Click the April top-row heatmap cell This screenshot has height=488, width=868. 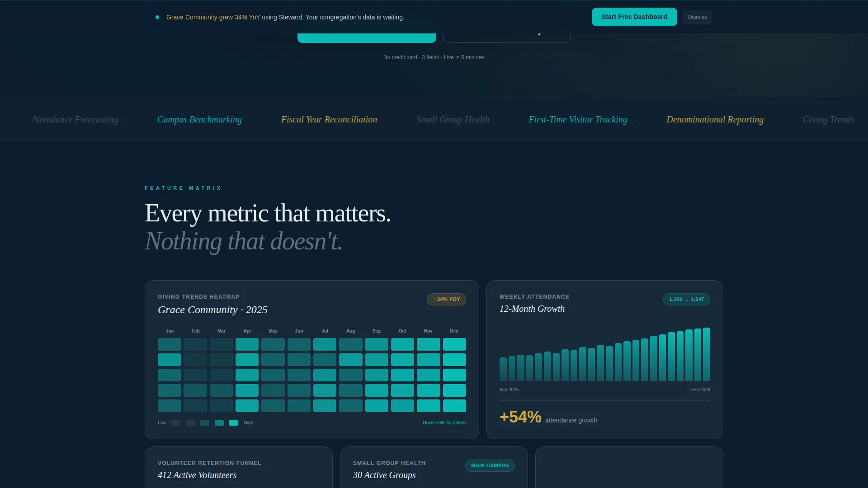click(x=247, y=344)
